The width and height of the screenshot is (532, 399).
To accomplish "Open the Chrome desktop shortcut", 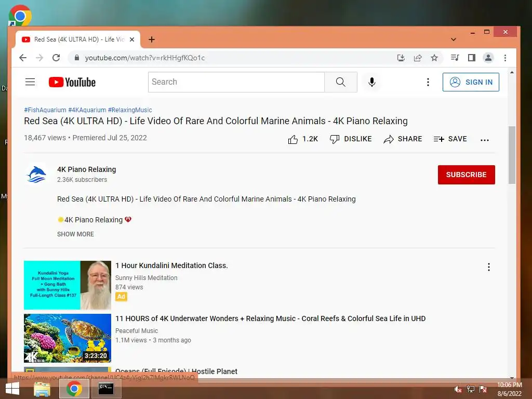I will pos(20,16).
